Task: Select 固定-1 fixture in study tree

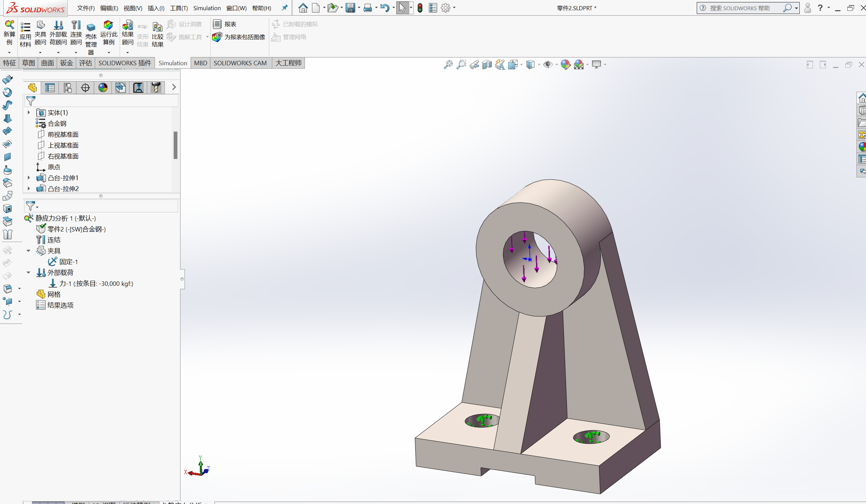Action: (x=63, y=262)
